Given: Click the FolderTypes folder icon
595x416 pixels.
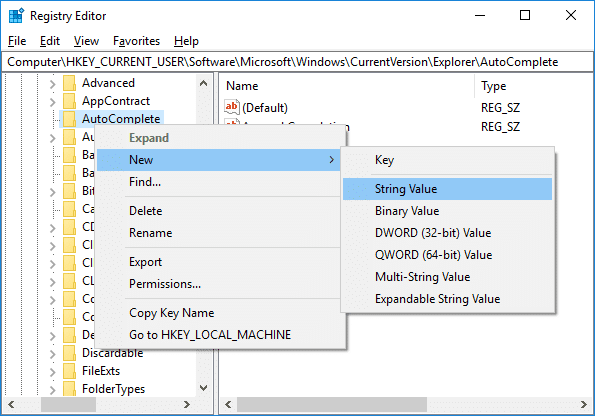Looking at the screenshot, I should [x=69, y=389].
